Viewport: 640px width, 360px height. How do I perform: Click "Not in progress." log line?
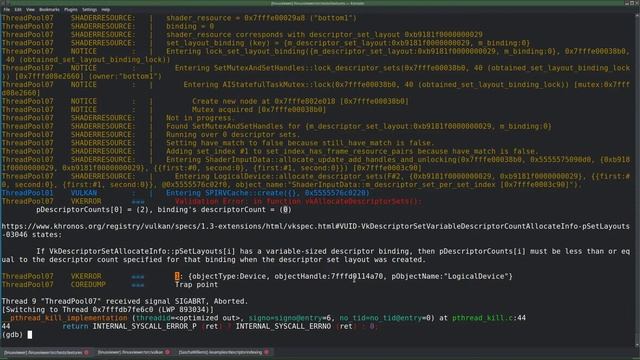click(x=200, y=118)
